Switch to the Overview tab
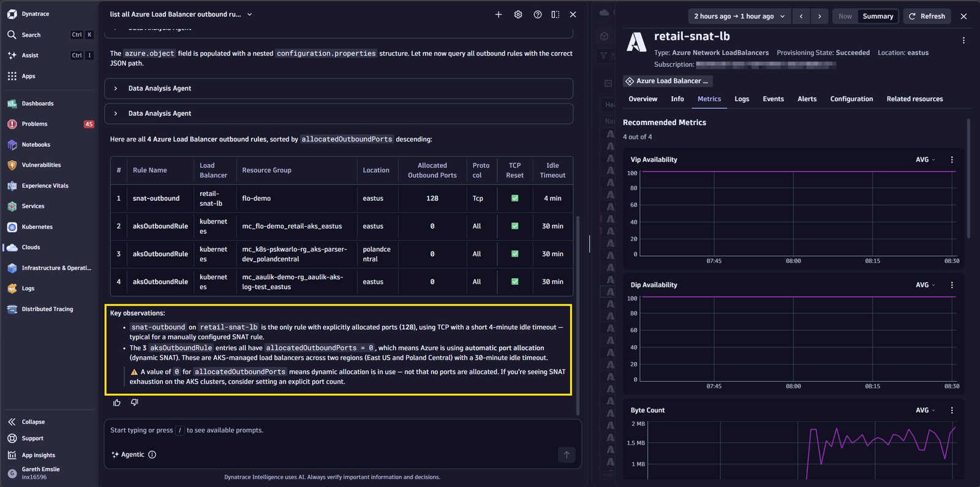 pos(643,99)
